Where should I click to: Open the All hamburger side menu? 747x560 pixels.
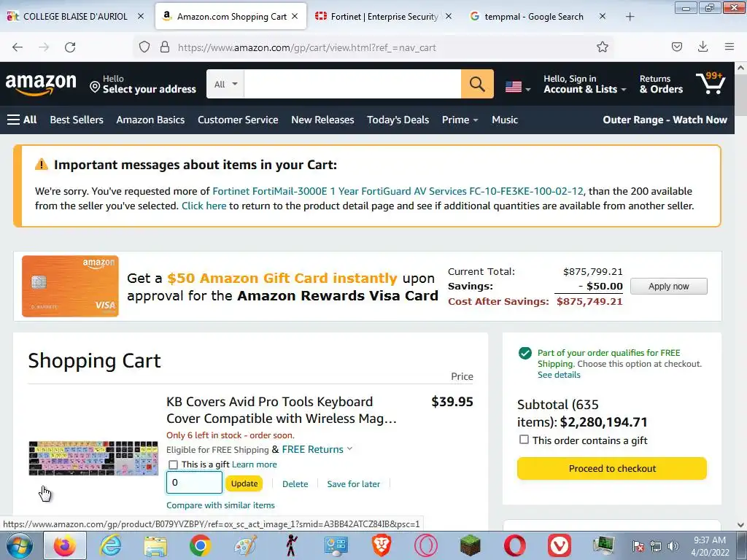[22, 120]
